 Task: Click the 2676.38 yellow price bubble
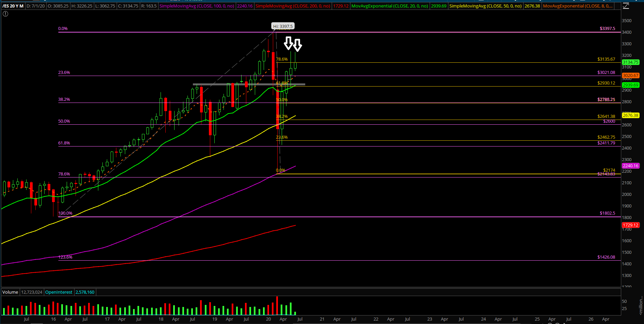point(631,115)
